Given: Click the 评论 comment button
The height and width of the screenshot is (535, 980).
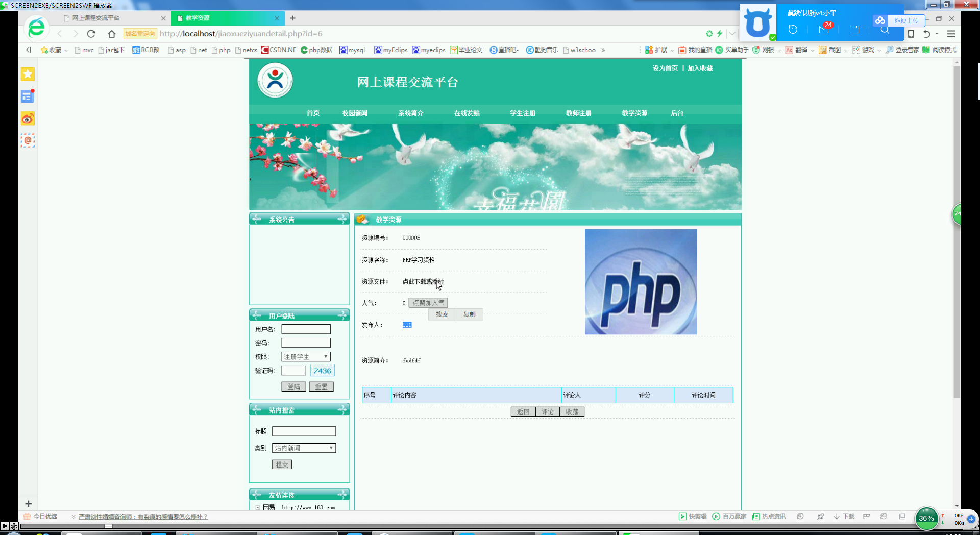Looking at the screenshot, I should coord(547,411).
